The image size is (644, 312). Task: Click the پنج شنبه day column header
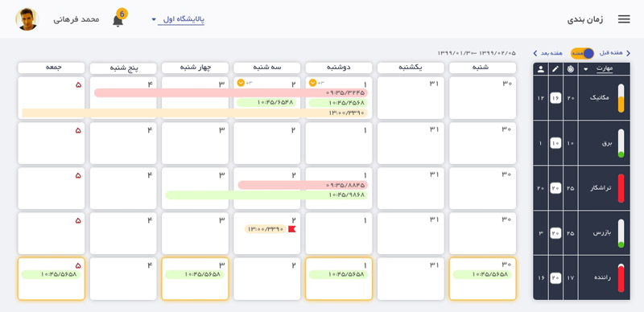(123, 68)
